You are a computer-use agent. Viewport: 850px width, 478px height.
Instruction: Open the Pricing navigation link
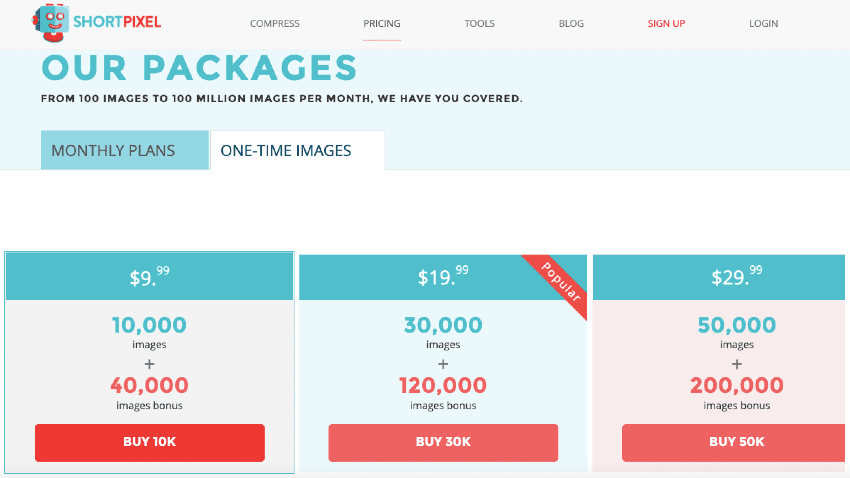pyautogui.click(x=382, y=24)
